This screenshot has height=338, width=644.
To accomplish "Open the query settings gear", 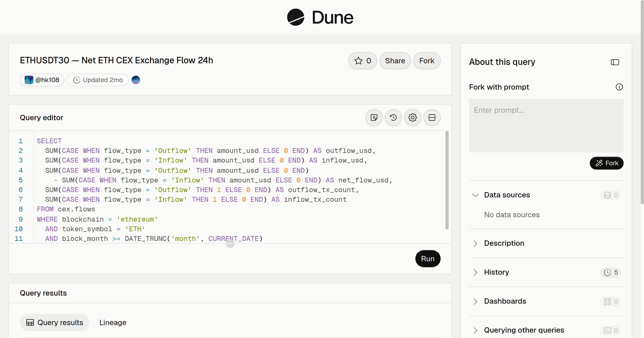I will 412,117.
